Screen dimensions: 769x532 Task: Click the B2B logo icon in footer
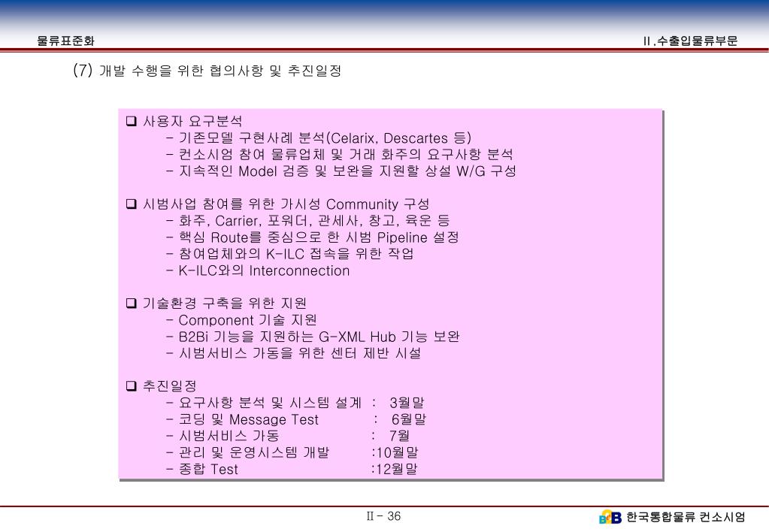tap(610, 517)
